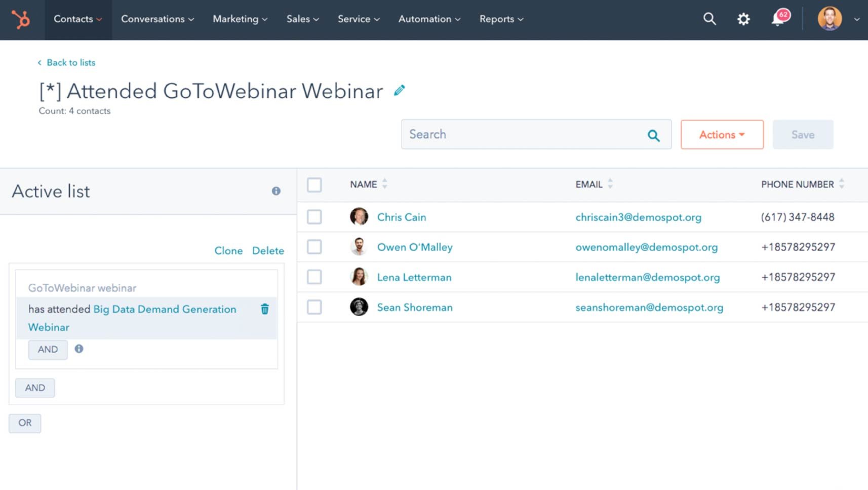Sort contacts using the NAME column arrows
Image resolution: width=868 pixels, height=490 pixels.
(x=385, y=184)
